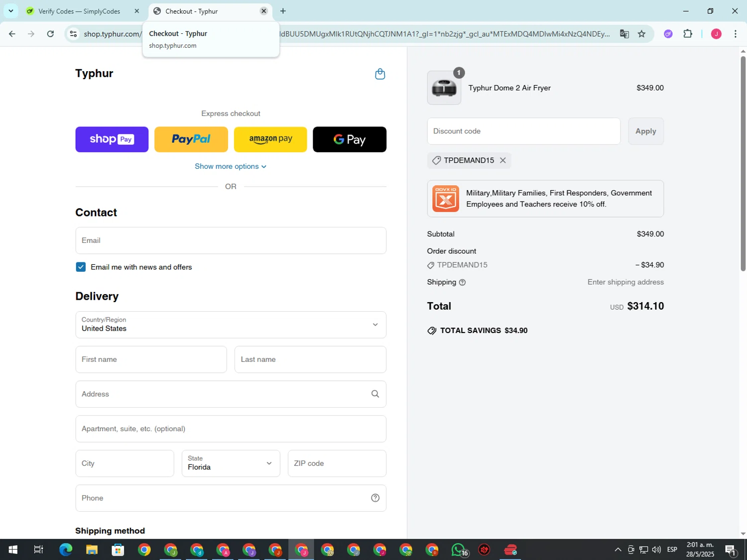Click the Typhur Dome 2 Air Fryer thumbnail

tap(444, 88)
